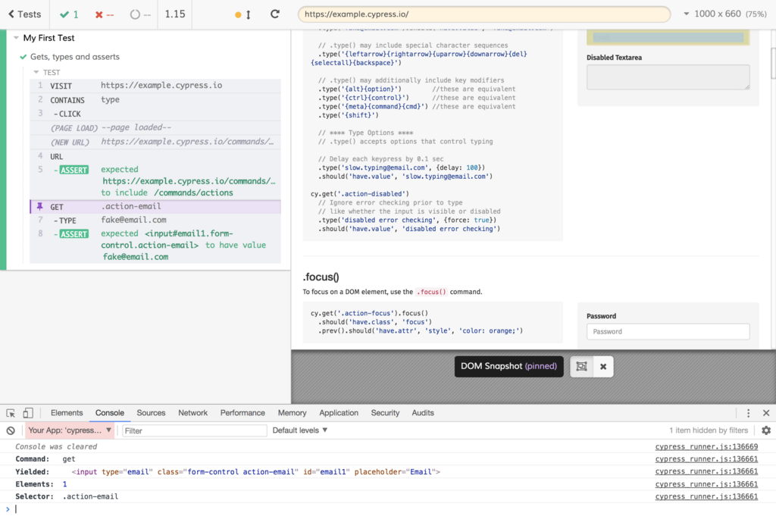Image resolution: width=776 pixels, height=532 pixels.
Task: Open the Your App: 'cypress... context dropdown
Action: click(x=69, y=430)
